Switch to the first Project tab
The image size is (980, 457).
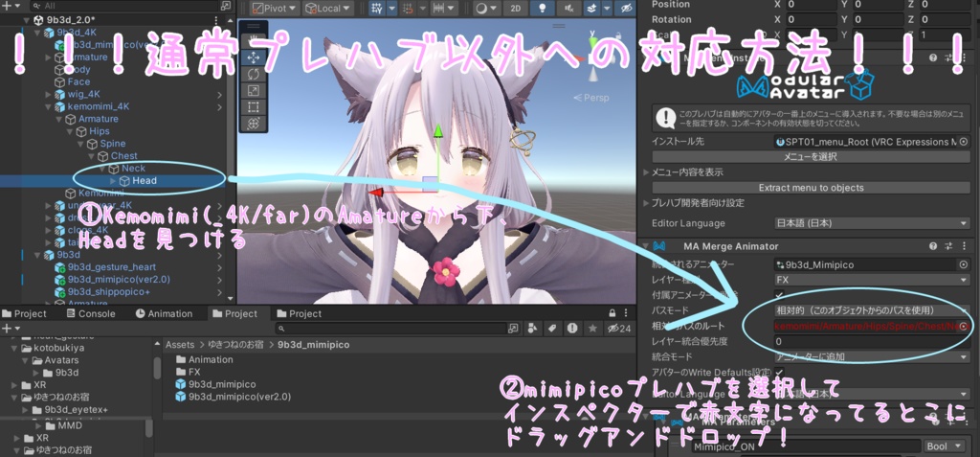[x=25, y=313]
